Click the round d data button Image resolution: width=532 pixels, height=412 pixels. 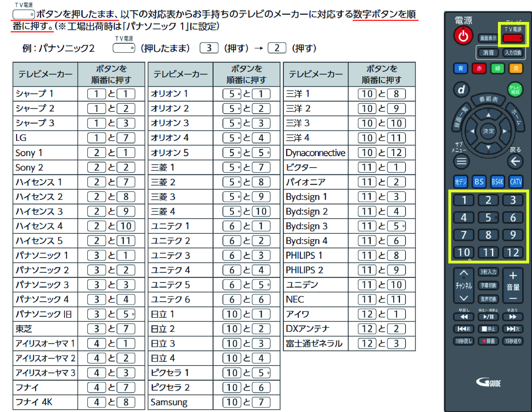point(461,89)
